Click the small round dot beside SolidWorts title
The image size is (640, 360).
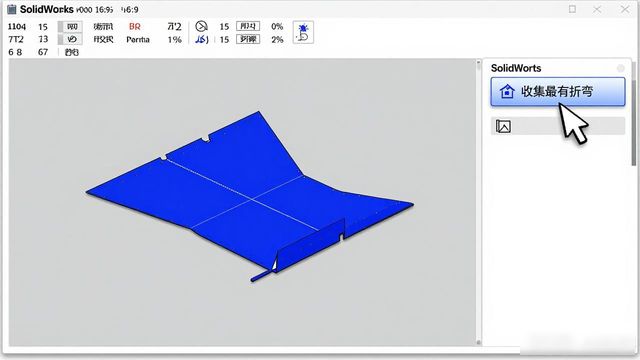[x=620, y=68]
